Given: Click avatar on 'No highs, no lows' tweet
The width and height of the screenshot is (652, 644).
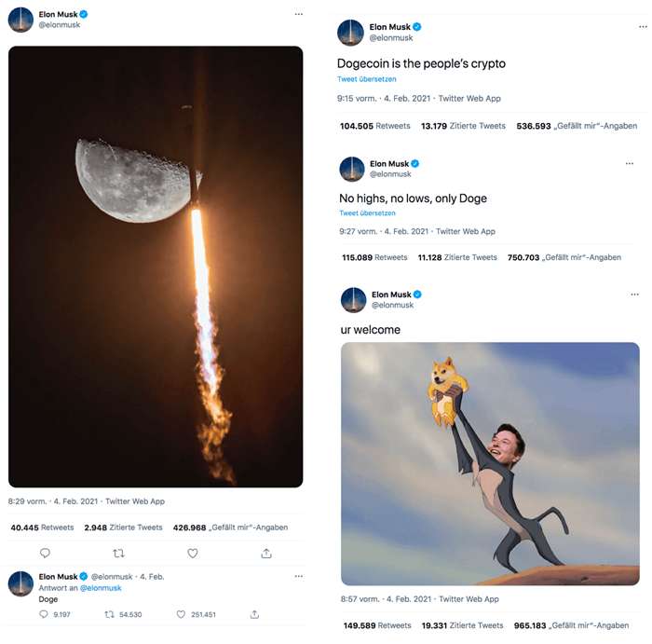Looking at the screenshot, I should point(352,169).
